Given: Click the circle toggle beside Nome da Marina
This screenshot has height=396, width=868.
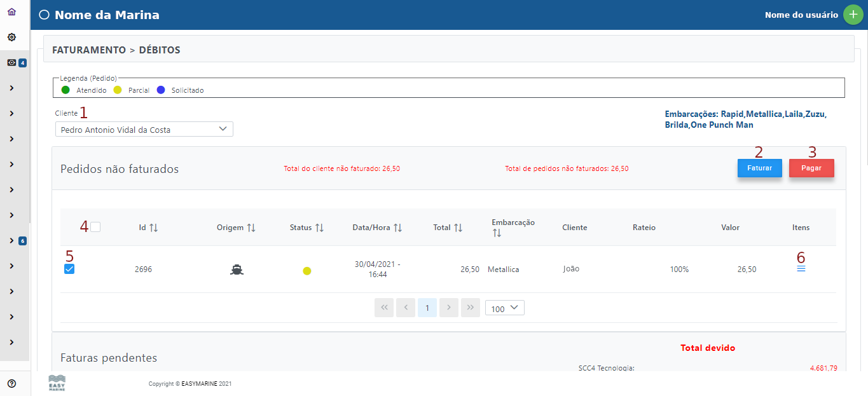Looking at the screenshot, I should [45, 15].
